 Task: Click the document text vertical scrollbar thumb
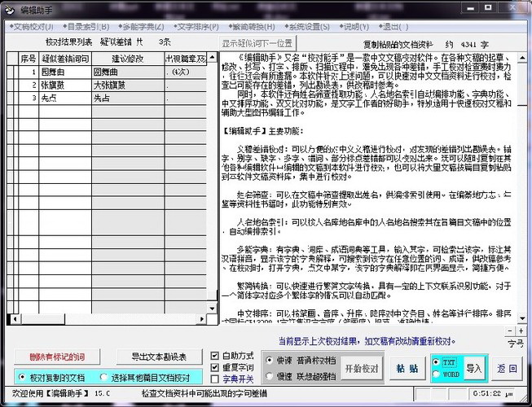pyautogui.click(x=522, y=85)
